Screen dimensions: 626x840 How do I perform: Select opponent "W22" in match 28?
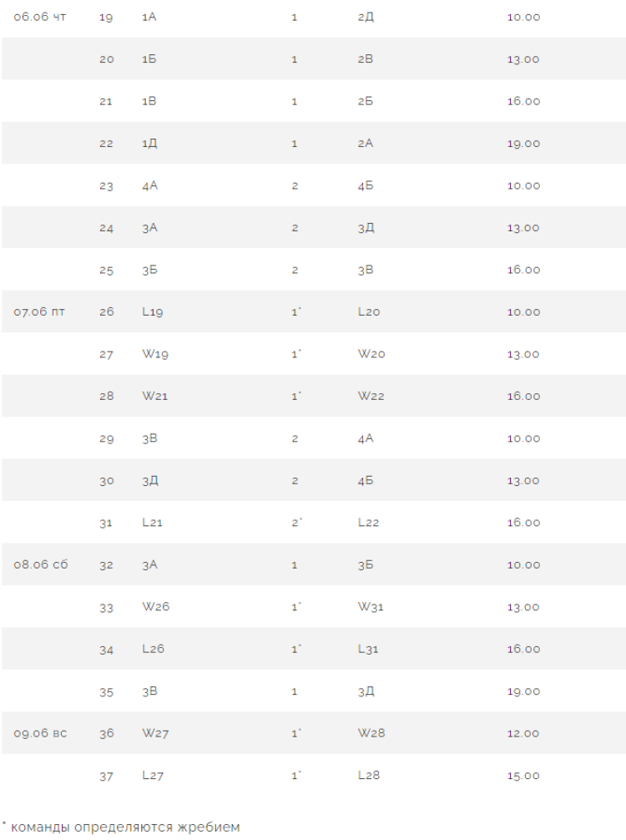[371, 396]
